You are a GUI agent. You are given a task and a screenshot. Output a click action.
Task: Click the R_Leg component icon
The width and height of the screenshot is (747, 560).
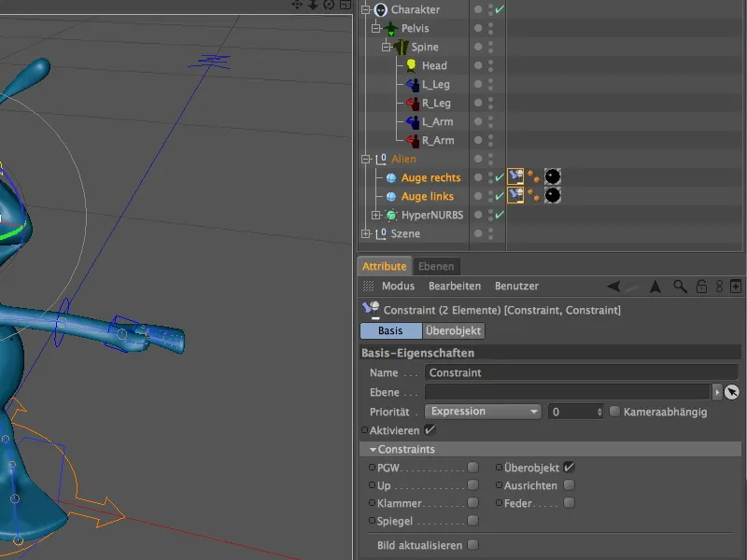point(412,104)
